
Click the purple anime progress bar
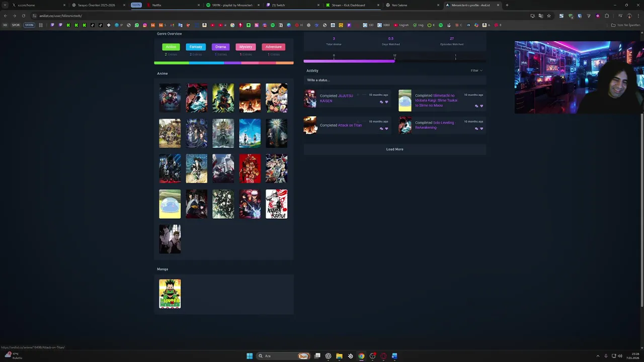click(x=349, y=61)
